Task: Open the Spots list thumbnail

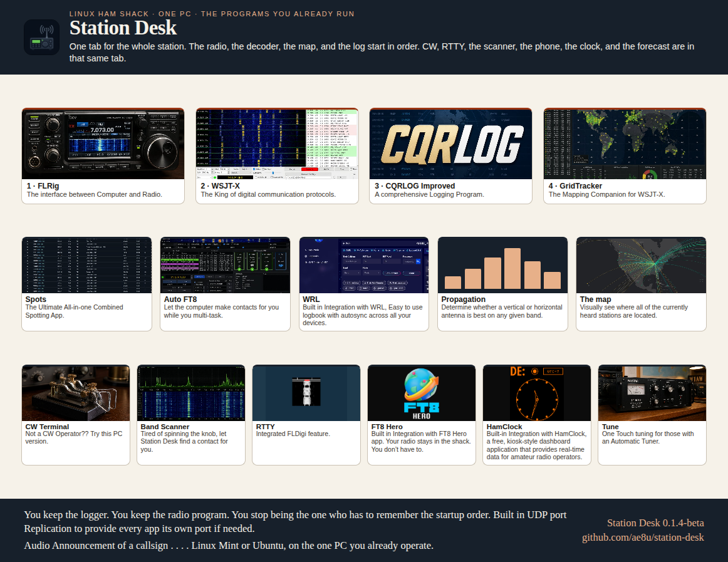Action: click(87, 265)
